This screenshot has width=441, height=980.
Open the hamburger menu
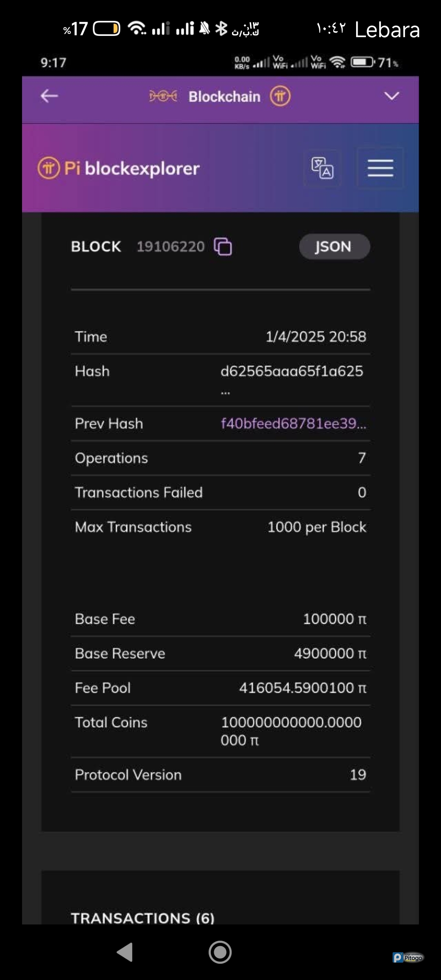[380, 168]
